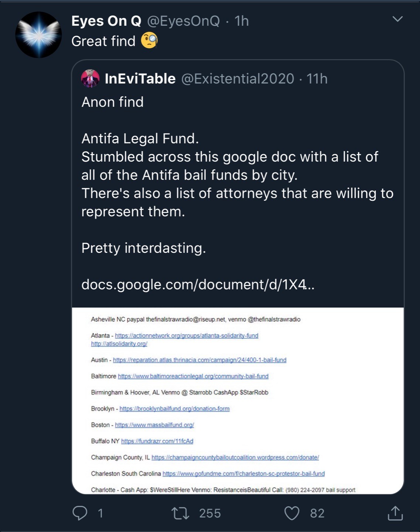Expand the tweet options chevron menu
Image resolution: width=420 pixels, height=532 pixels.
(x=397, y=19)
